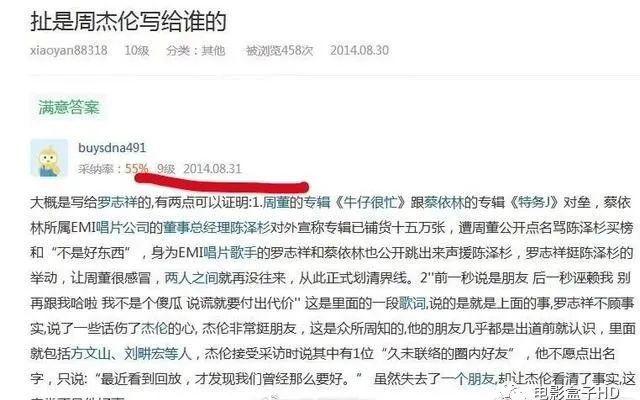The image size is (640, 400).
Task: Open the buysdna491 username profile
Action: [x=112, y=148]
